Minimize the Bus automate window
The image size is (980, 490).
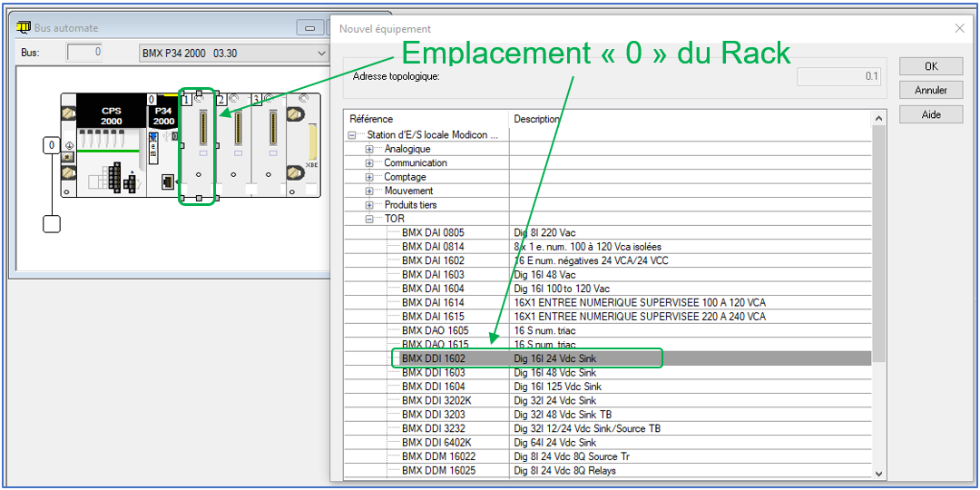point(309,28)
